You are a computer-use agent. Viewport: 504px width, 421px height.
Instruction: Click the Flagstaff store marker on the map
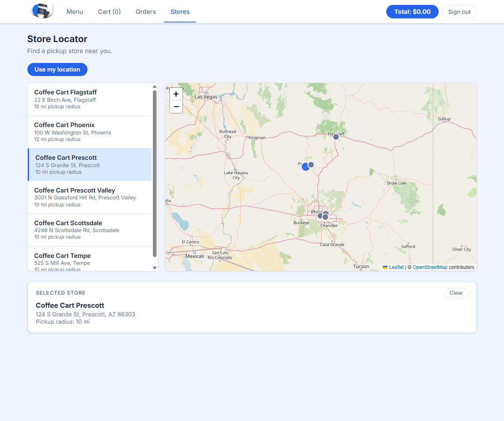tap(336, 137)
